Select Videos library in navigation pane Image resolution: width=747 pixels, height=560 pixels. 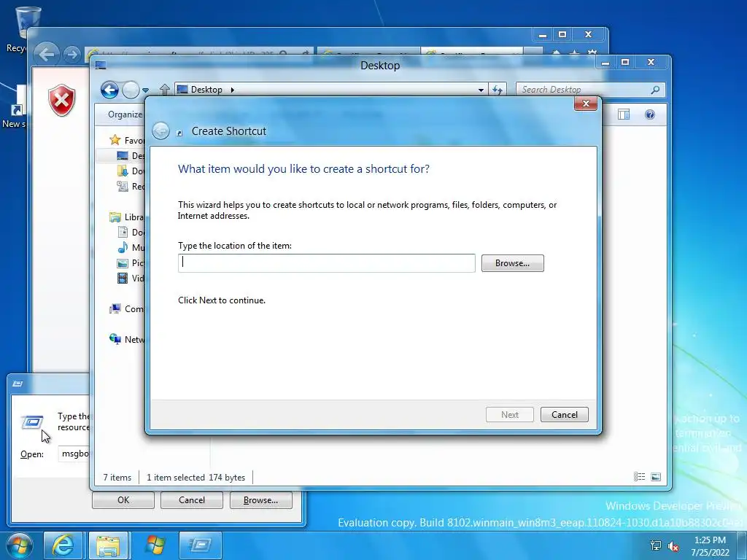pyautogui.click(x=131, y=278)
